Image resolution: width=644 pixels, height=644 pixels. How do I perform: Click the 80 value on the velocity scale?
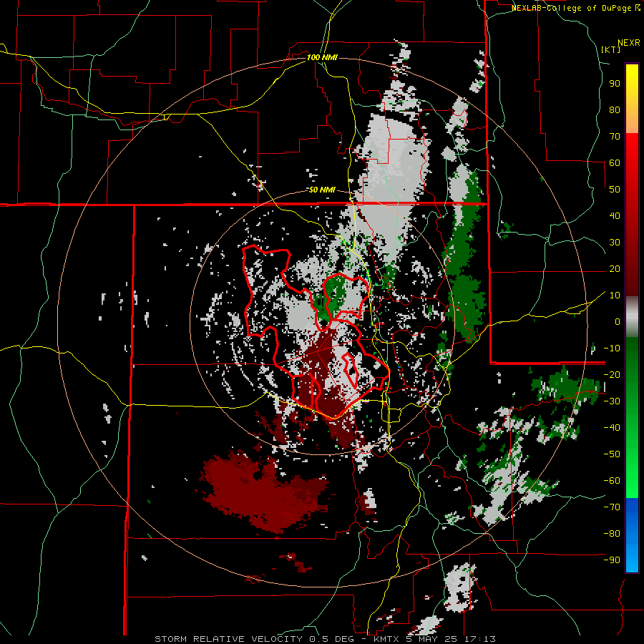click(x=615, y=110)
